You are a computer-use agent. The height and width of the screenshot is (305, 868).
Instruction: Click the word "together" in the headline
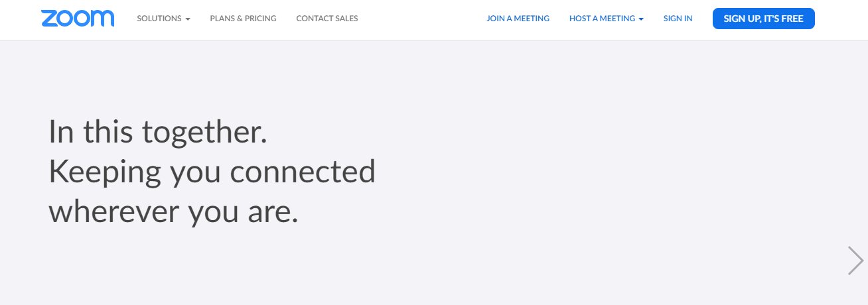(x=204, y=132)
